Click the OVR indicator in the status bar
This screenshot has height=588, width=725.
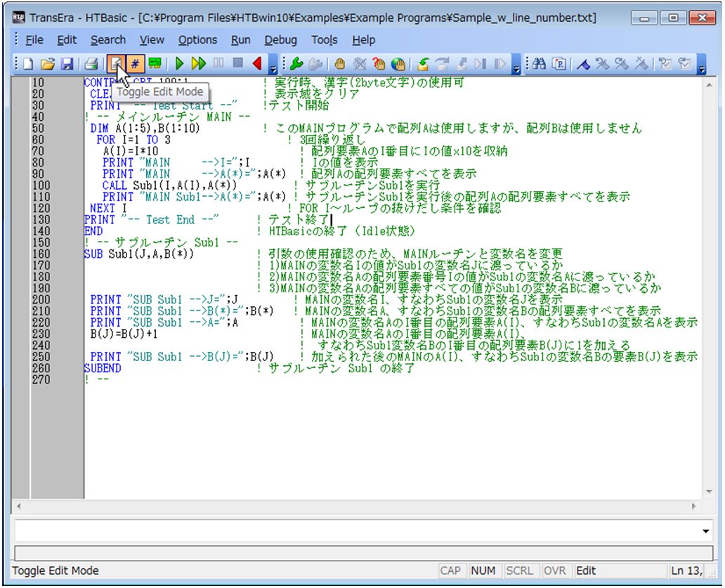click(555, 571)
